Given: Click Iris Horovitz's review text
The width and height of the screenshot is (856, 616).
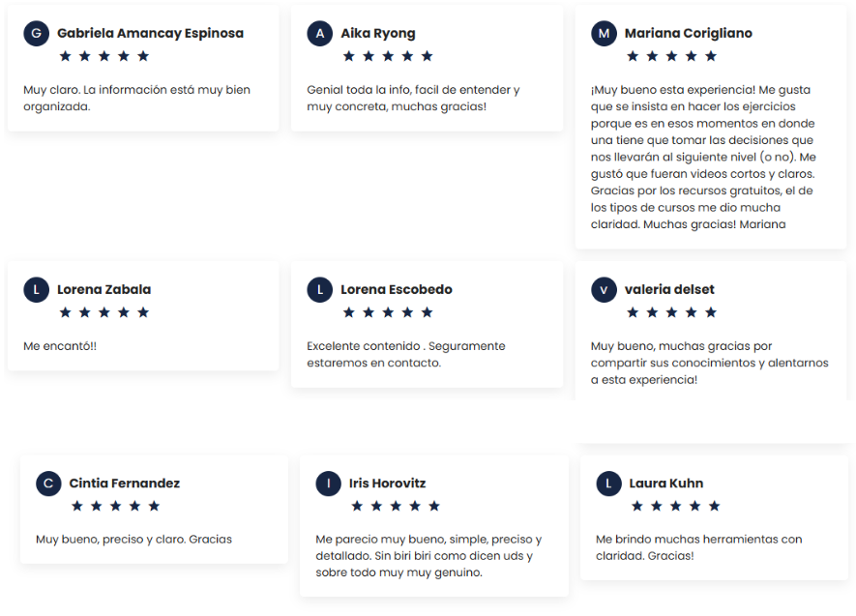Looking at the screenshot, I should pyautogui.click(x=428, y=556).
